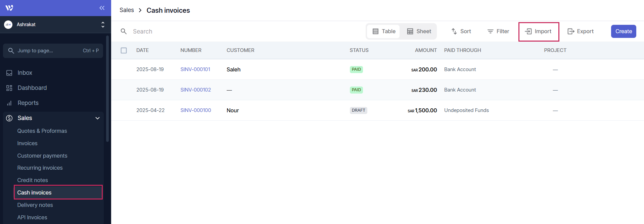Collapse the sidebar with double-chevron icon
Viewport: 644px width, 224px height.
point(102,8)
